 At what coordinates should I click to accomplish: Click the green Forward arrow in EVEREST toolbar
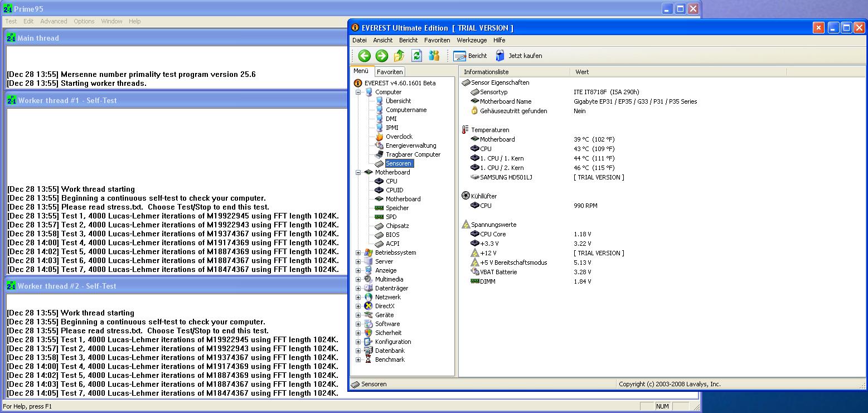(x=382, y=56)
